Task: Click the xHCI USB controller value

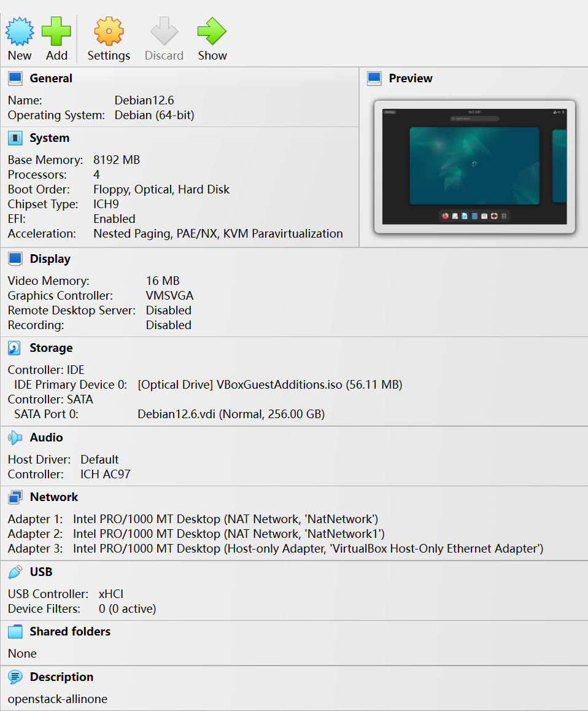Action: [x=111, y=594]
